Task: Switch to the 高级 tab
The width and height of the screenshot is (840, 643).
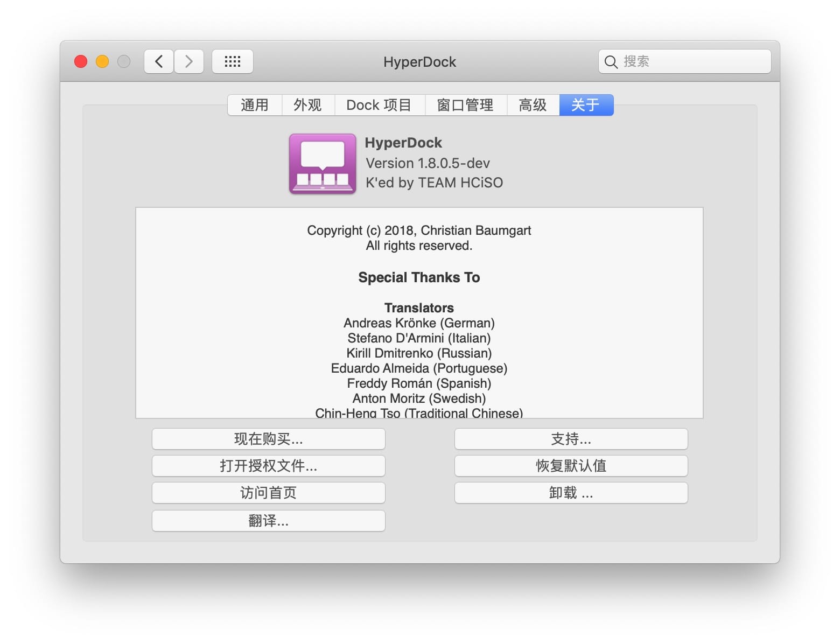Action: pos(533,105)
